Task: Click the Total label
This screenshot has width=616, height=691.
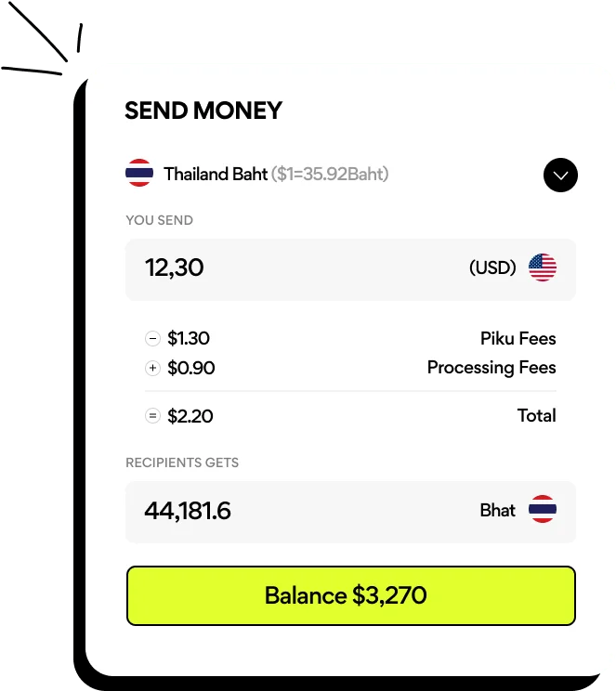Action: 536,416
